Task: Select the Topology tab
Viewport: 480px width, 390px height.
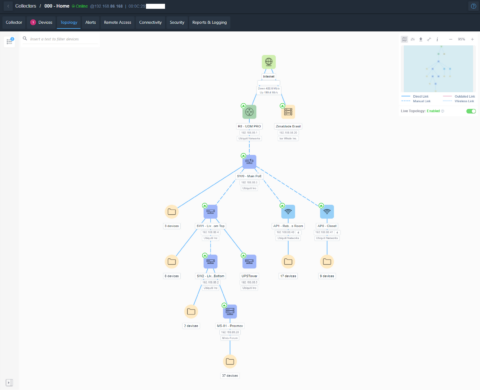Action: tap(69, 22)
